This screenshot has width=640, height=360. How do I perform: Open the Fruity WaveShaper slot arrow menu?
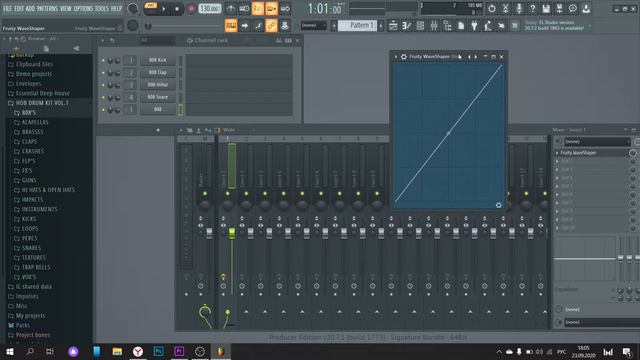coord(557,153)
